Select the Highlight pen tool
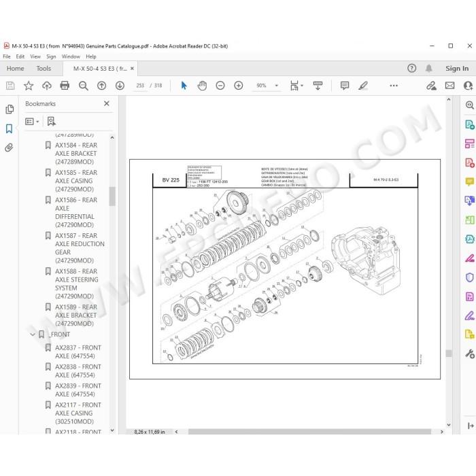The height and width of the screenshot is (476, 476). [x=363, y=86]
